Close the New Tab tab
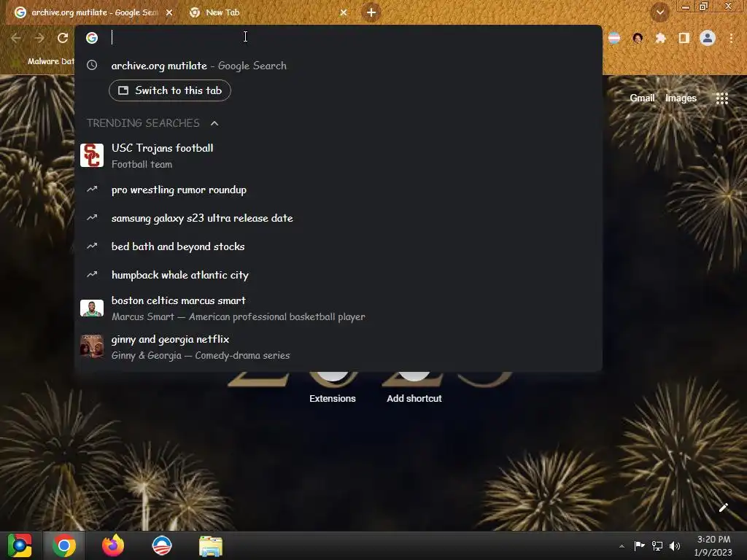The width and height of the screenshot is (747, 560). click(344, 12)
